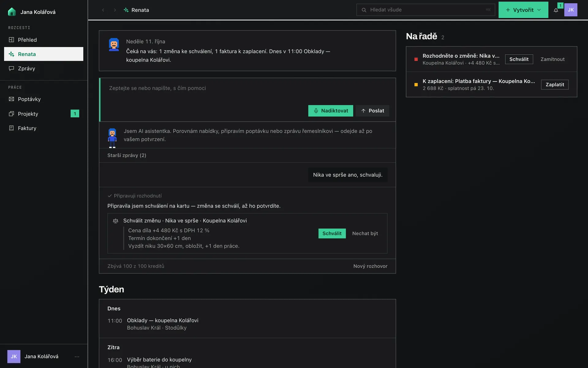Click green Schválit on the approval card
Image resolution: width=588 pixels, height=368 pixels.
pos(332,233)
